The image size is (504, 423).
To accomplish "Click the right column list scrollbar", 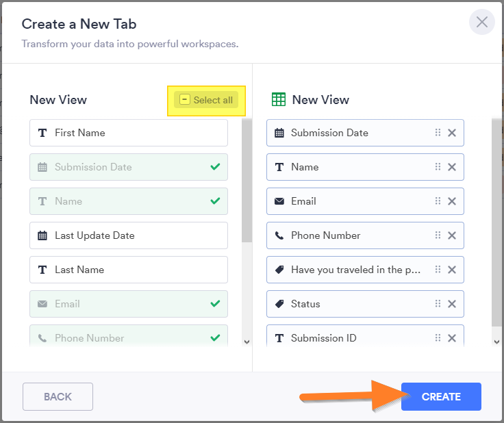I will click(x=496, y=226).
